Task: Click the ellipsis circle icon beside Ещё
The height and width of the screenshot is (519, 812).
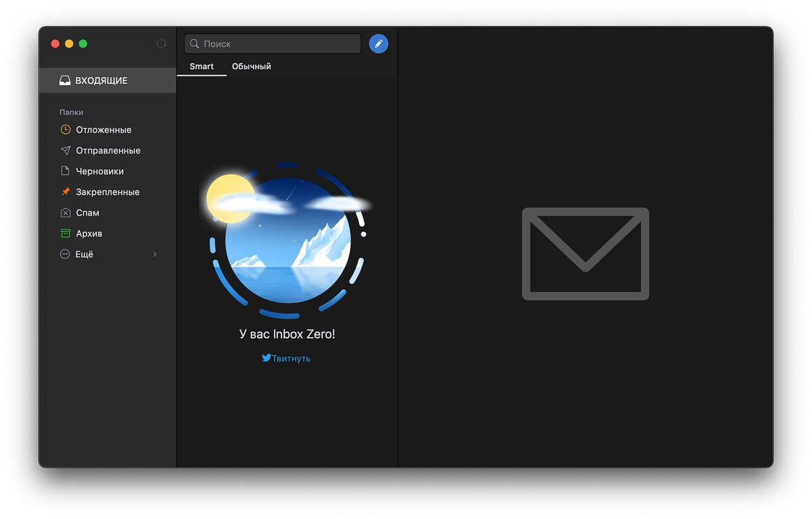Action: (65, 254)
